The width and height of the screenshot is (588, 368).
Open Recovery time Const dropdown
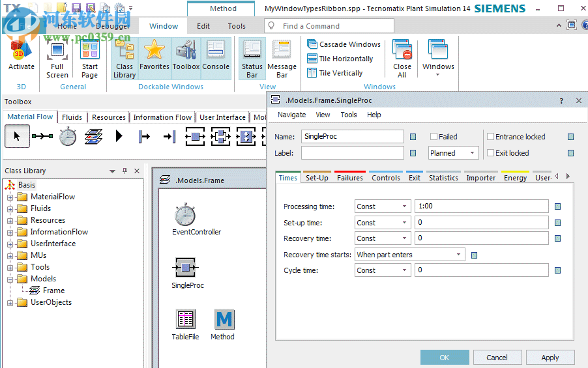point(383,238)
